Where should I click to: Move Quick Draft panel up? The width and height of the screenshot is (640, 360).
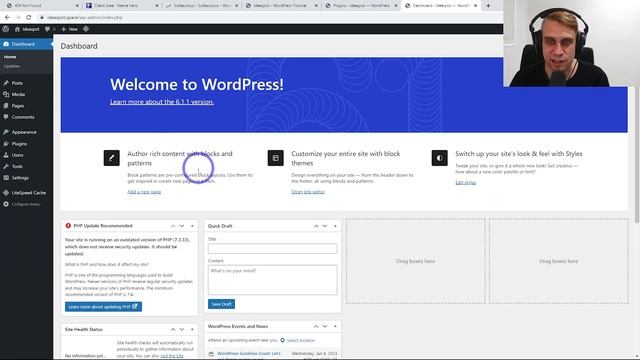(x=316, y=226)
